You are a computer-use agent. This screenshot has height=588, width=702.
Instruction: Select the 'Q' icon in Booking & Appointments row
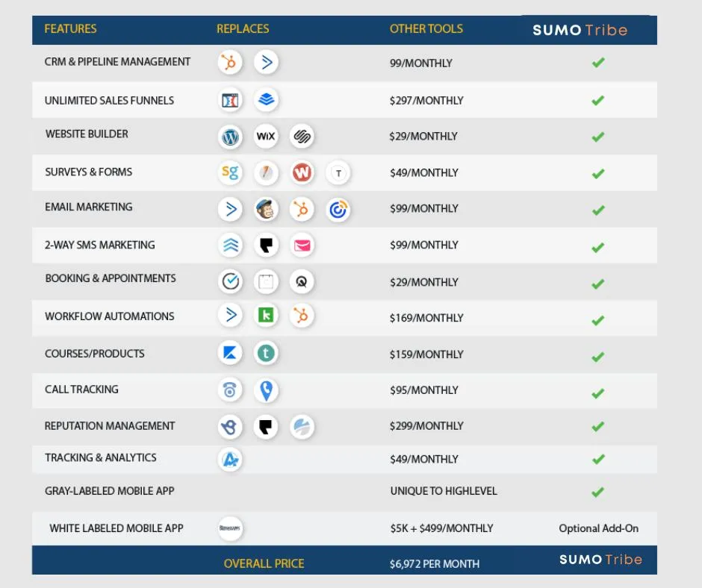tap(302, 281)
